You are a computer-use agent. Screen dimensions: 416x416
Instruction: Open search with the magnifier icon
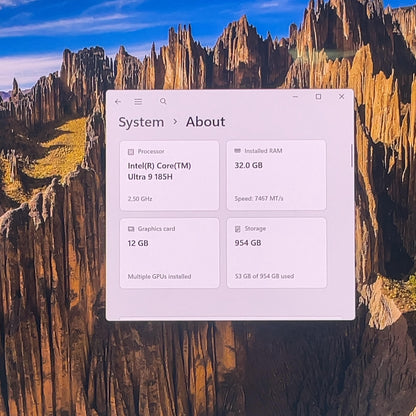tap(163, 101)
